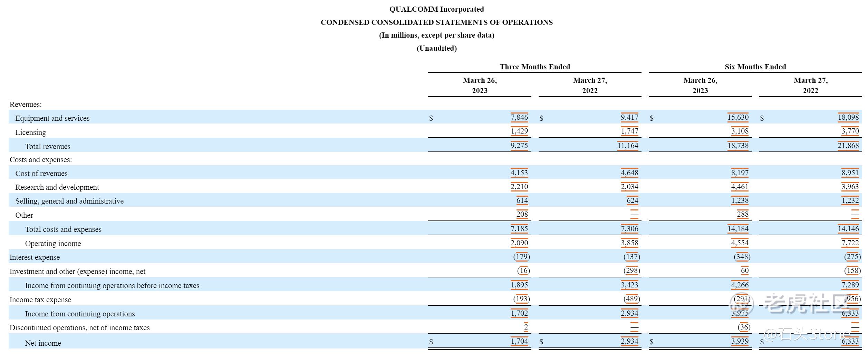The width and height of the screenshot is (868, 354).
Task: Click the Other expenses value '208'
Action: tap(522, 214)
